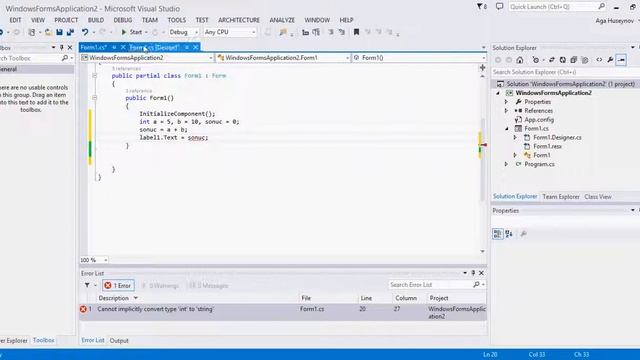Click the Error List filter funnel icon

87,285
